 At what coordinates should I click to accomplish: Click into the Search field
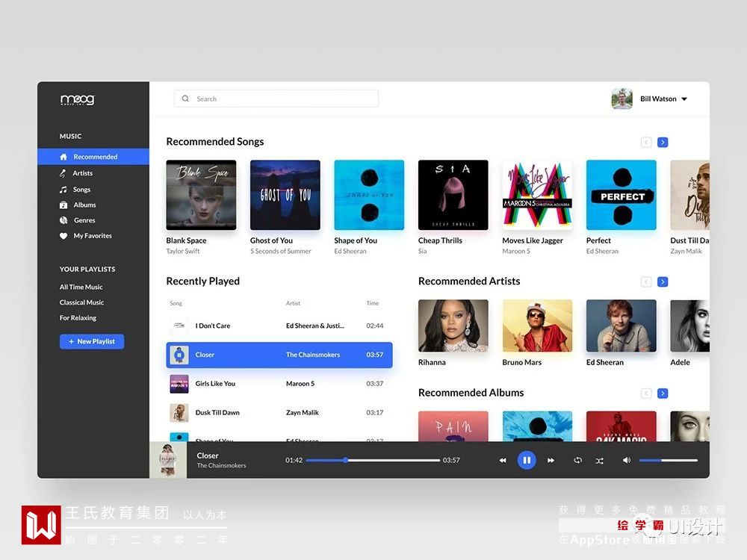tap(276, 99)
